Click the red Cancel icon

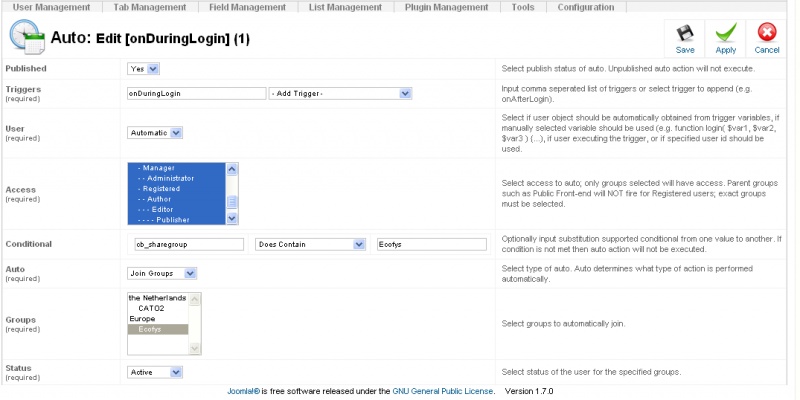click(767, 33)
